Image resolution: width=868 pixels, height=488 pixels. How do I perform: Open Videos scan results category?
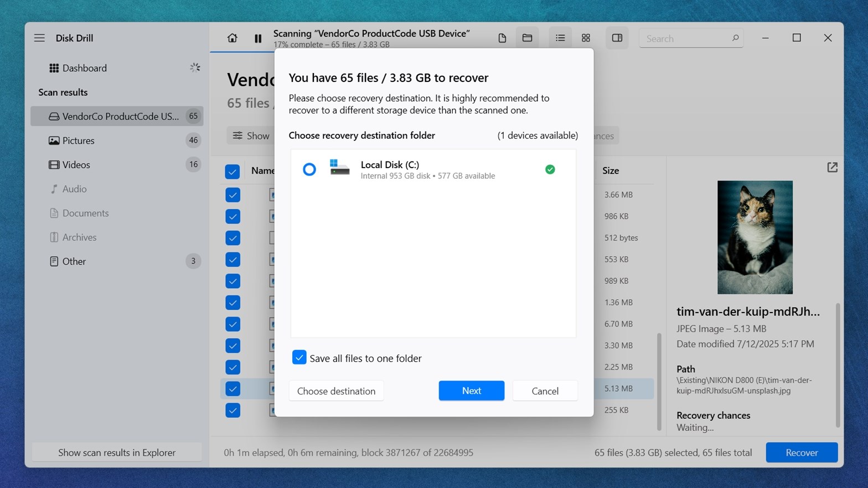(x=76, y=165)
